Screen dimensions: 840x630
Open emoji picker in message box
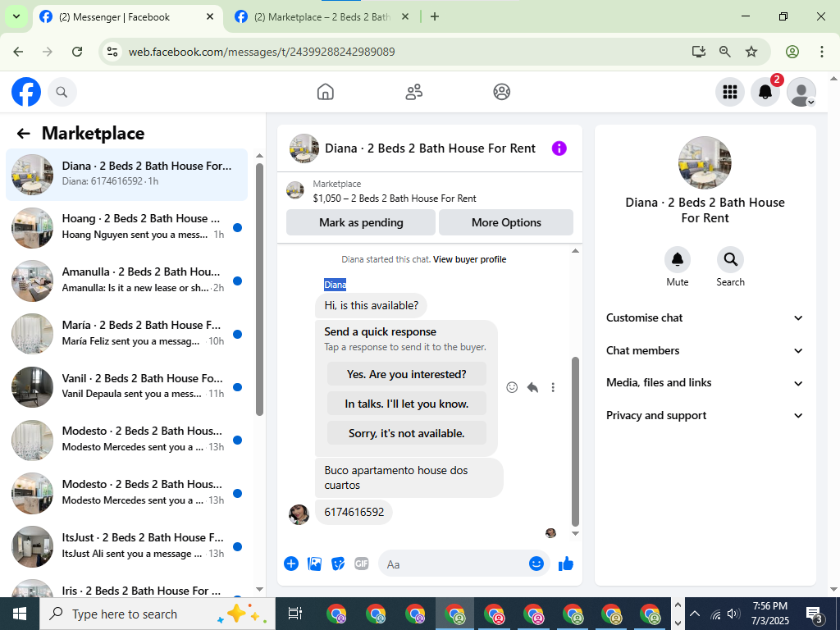536,564
